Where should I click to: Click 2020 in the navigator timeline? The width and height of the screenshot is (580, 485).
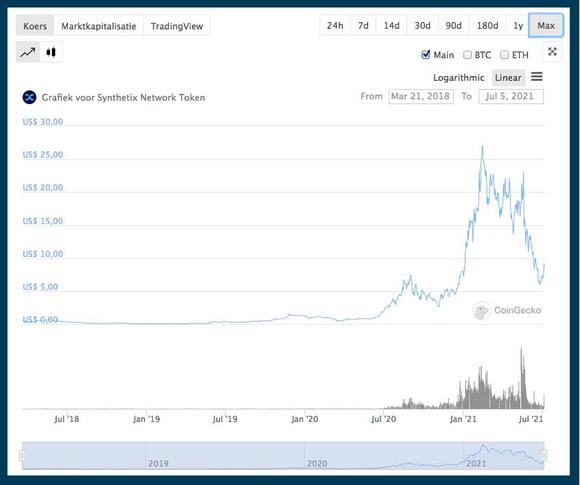(x=317, y=463)
